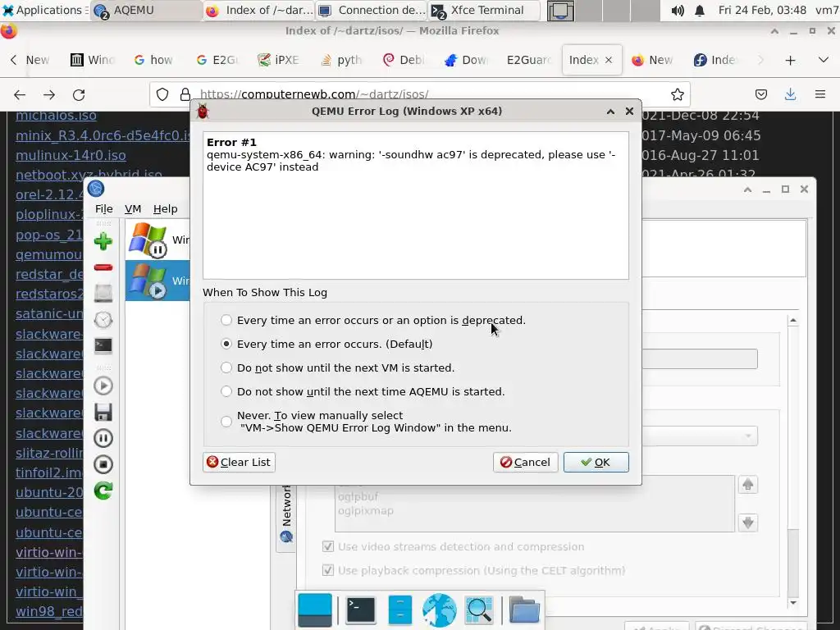
Task: Close the active Index tab
Action: tap(609, 60)
